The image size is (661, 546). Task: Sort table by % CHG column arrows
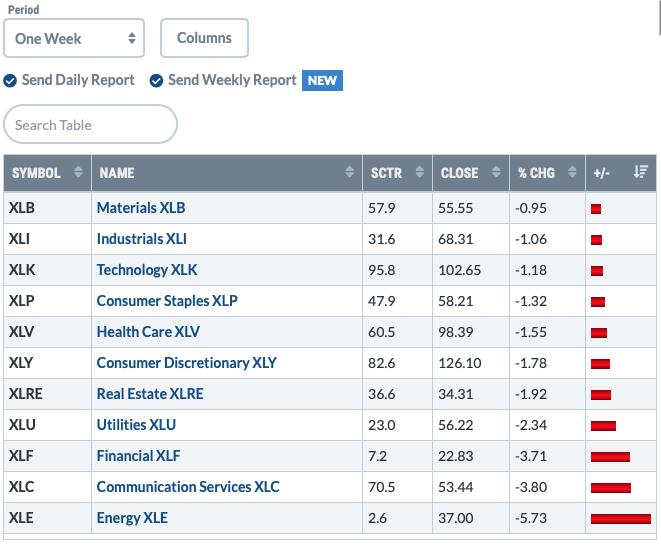click(572, 172)
